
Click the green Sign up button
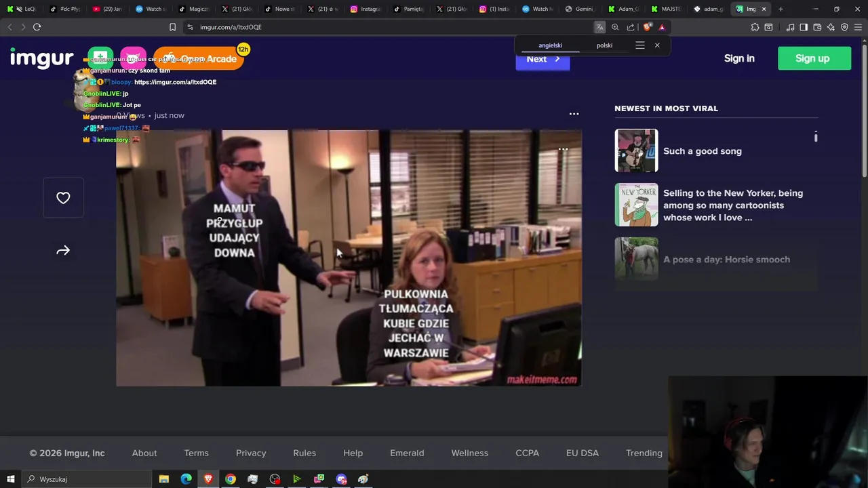coord(814,58)
